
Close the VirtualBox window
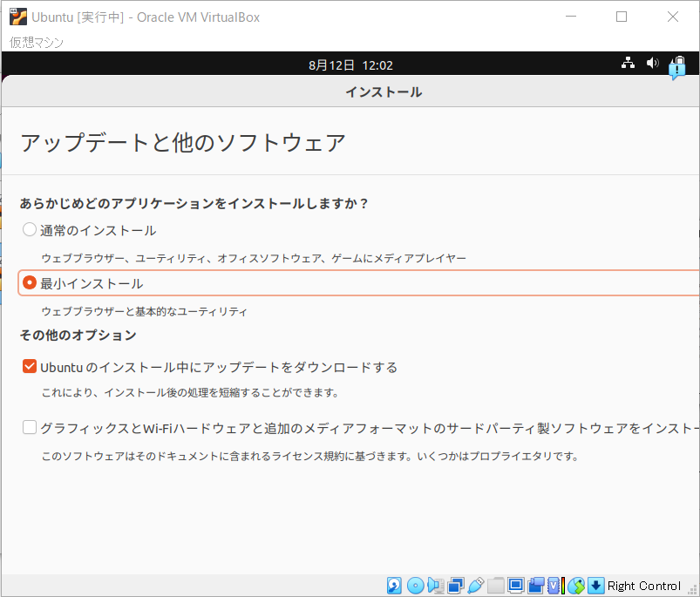673,17
